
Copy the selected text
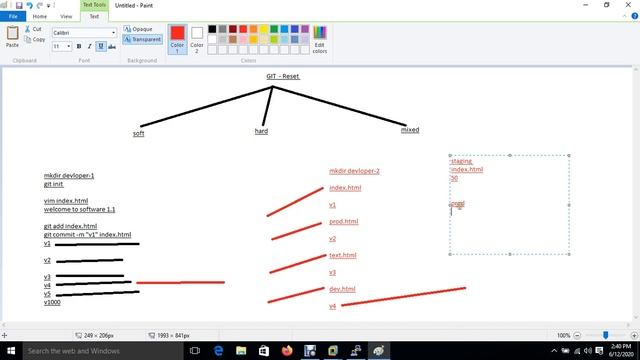tap(35, 40)
